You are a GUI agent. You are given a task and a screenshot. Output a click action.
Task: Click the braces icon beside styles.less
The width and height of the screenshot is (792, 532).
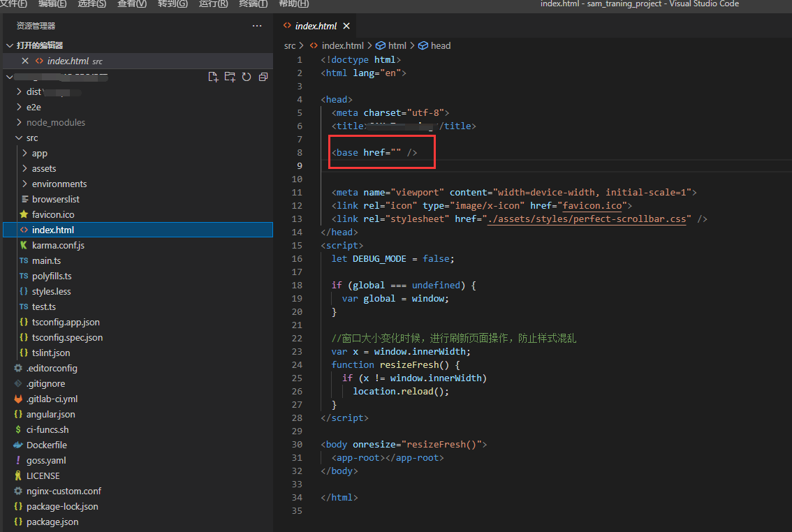pos(24,291)
